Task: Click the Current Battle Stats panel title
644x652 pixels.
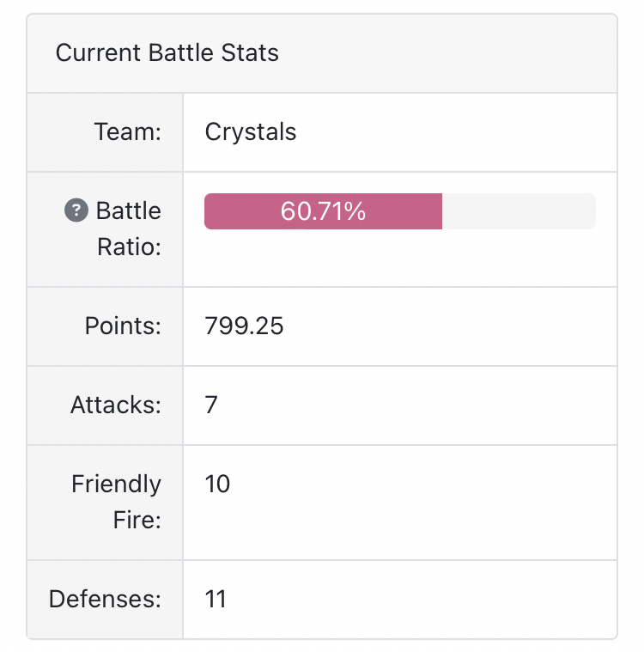Action: (x=167, y=53)
